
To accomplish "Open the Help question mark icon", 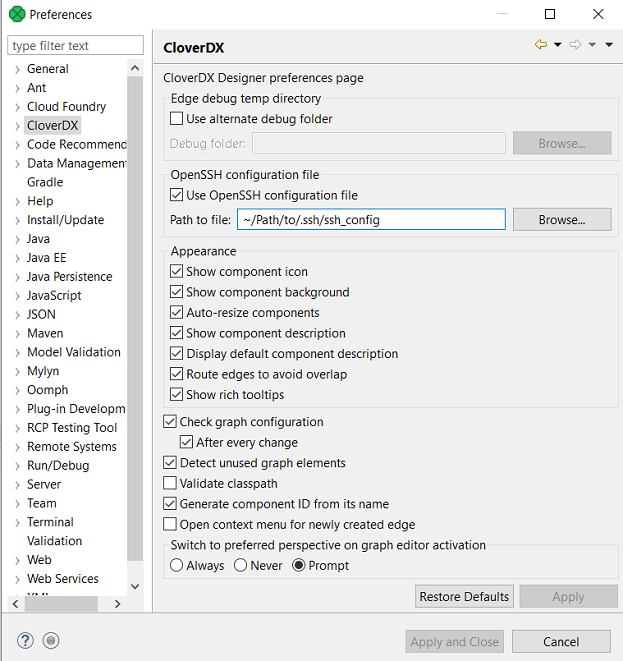I will [25, 641].
